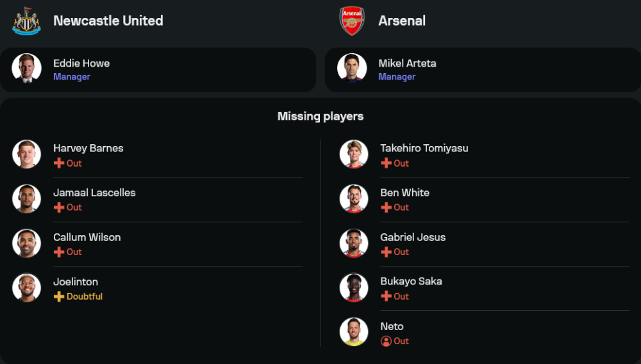Click Callum Wilson's red injury icon

59,252
